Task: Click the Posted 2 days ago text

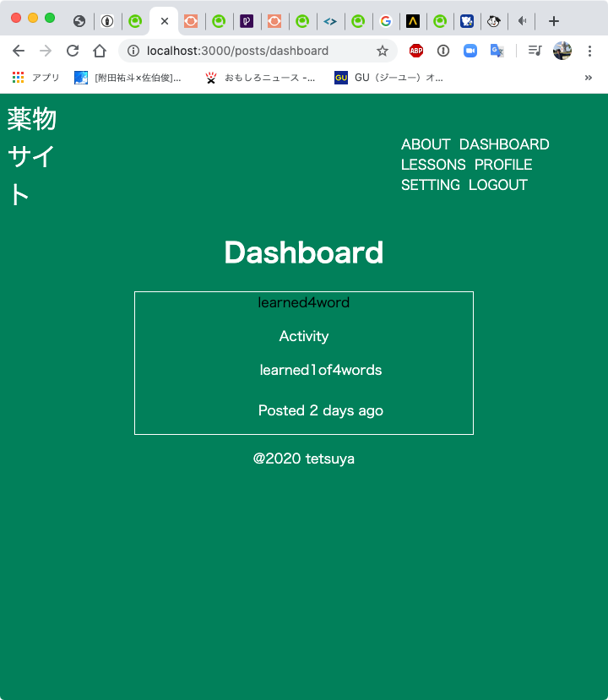Action: point(321,410)
